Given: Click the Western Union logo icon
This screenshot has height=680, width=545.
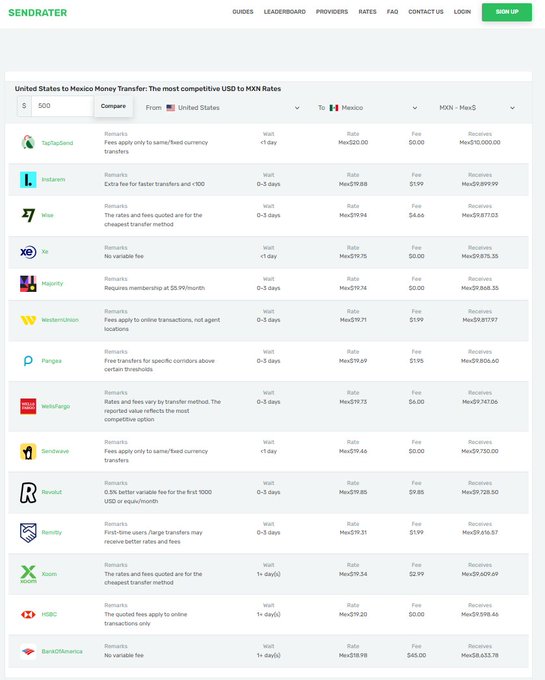Looking at the screenshot, I should coord(28,320).
